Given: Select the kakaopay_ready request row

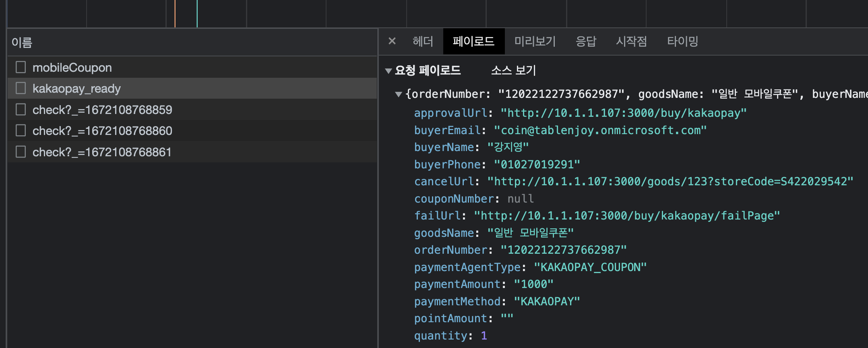Looking at the screenshot, I should pos(192,88).
